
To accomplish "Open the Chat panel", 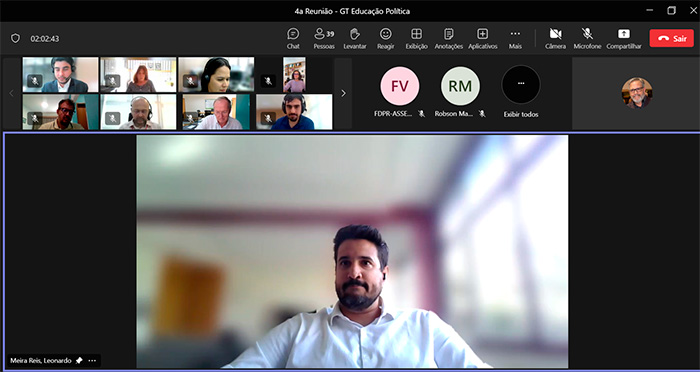I will tap(293, 38).
